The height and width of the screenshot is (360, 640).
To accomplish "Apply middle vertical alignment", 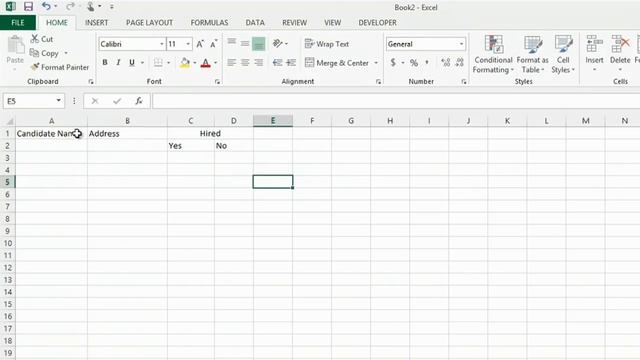I will (x=245, y=43).
